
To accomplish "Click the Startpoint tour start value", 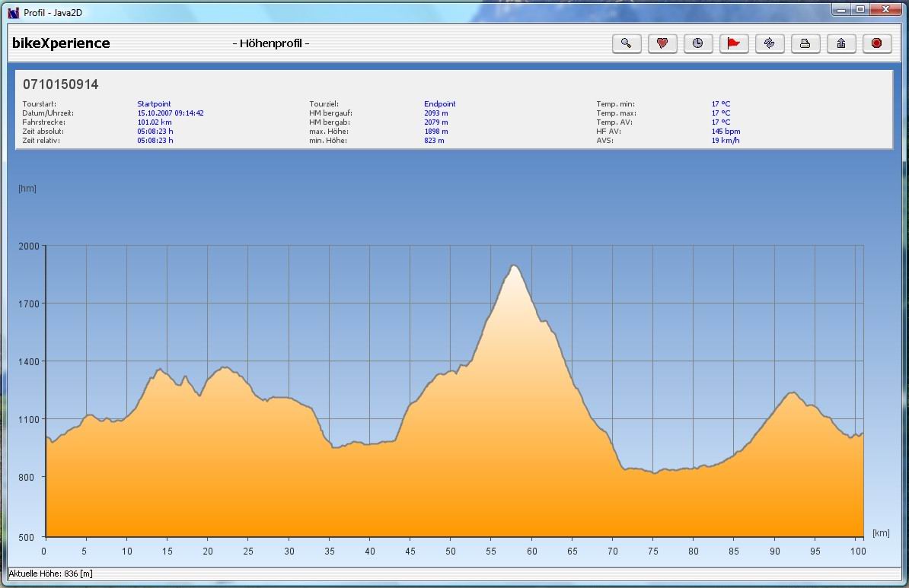I will pos(154,104).
